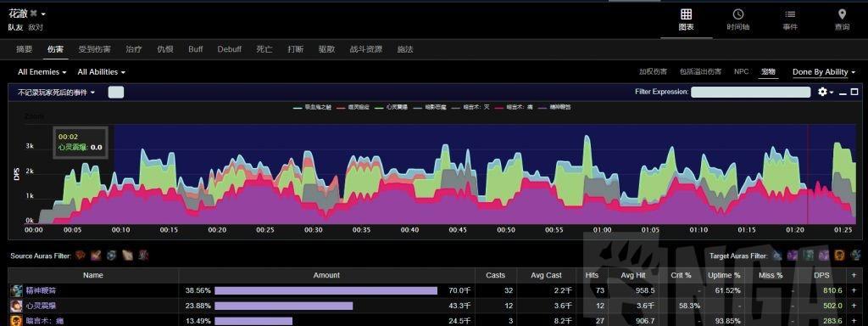Open the Done By Ability dropdown

point(824,72)
